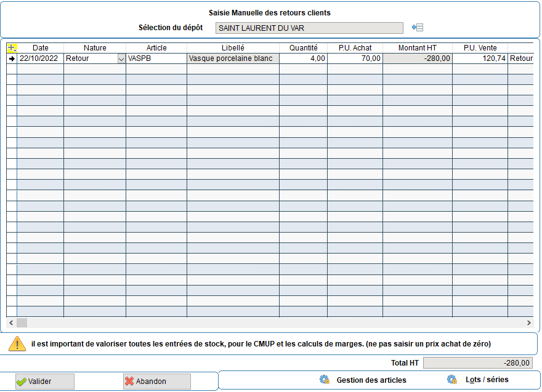Viewport: 542px width, 392px height.
Task: Click the current row arrow indicator
Action: click(x=12, y=58)
